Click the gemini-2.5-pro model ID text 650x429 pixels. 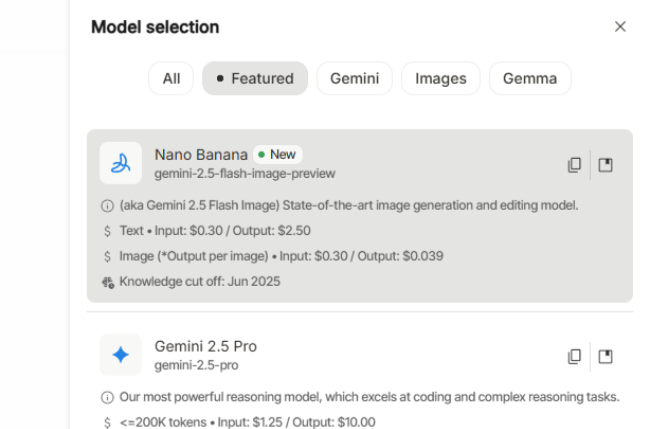coord(196,365)
